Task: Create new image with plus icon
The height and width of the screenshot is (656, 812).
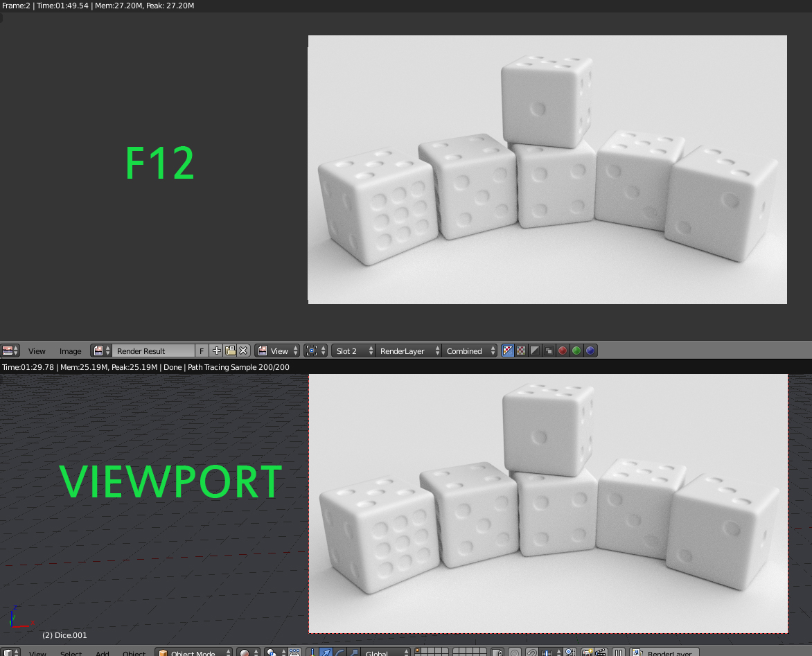Action: point(216,351)
